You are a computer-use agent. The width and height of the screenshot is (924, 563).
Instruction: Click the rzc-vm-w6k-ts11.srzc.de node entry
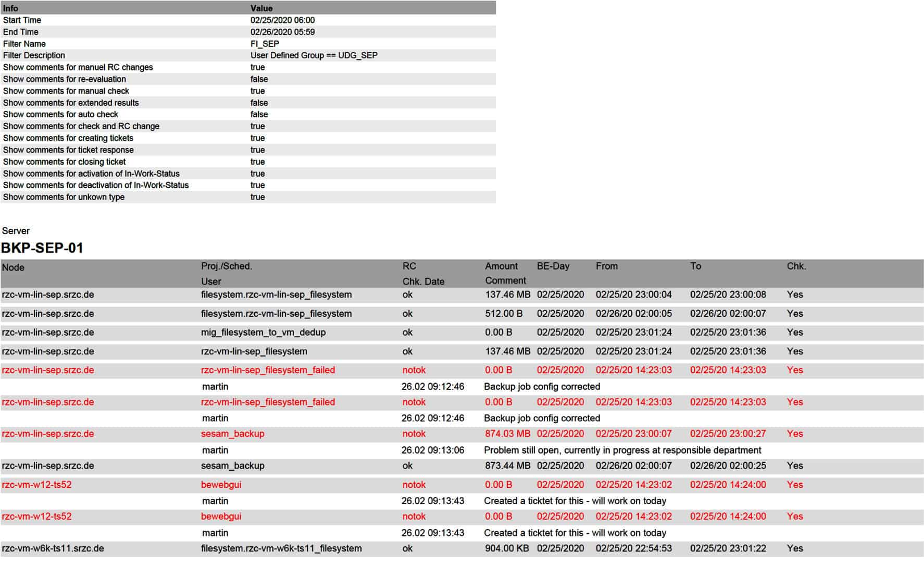pos(53,548)
